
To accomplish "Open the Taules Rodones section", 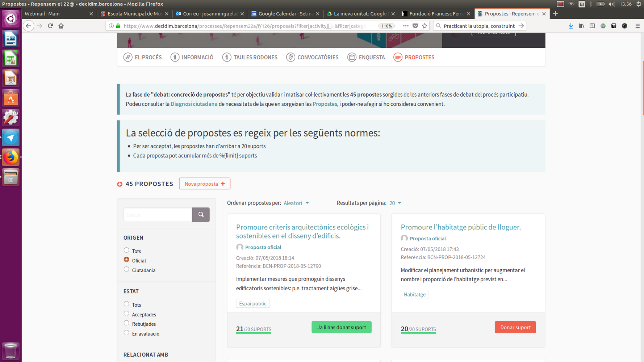I will coord(250,57).
